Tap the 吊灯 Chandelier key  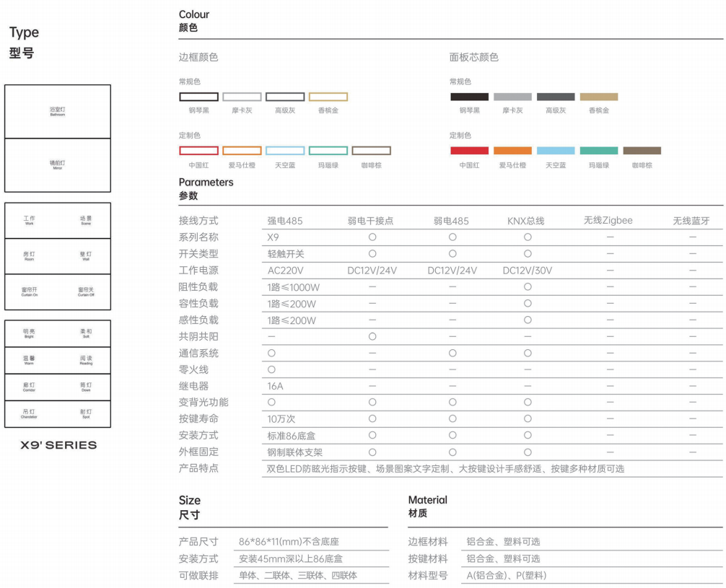coord(30,413)
